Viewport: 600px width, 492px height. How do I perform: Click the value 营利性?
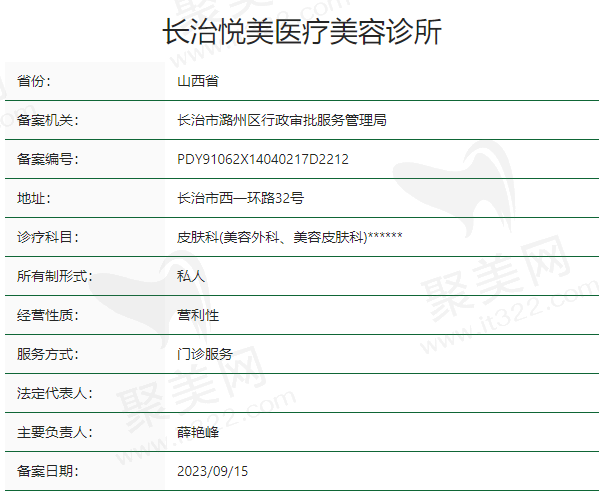click(x=198, y=315)
